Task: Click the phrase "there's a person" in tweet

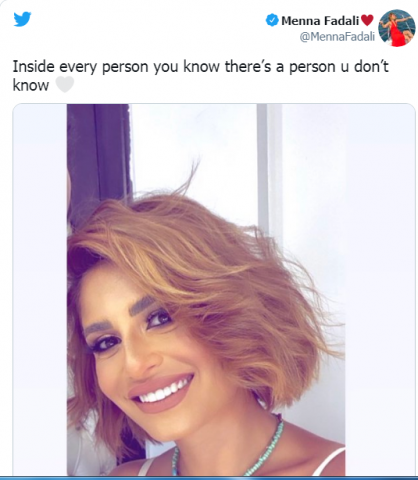Action: coord(282,66)
